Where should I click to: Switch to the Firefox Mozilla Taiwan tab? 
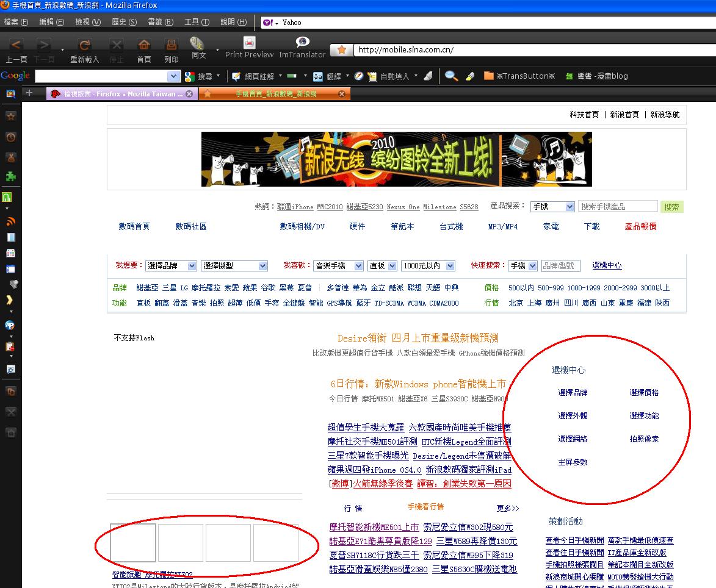[122, 94]
